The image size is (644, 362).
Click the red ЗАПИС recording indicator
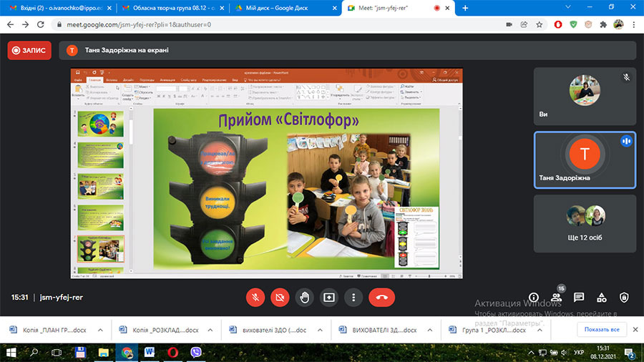pyautogui.click(x=29, y=51)
